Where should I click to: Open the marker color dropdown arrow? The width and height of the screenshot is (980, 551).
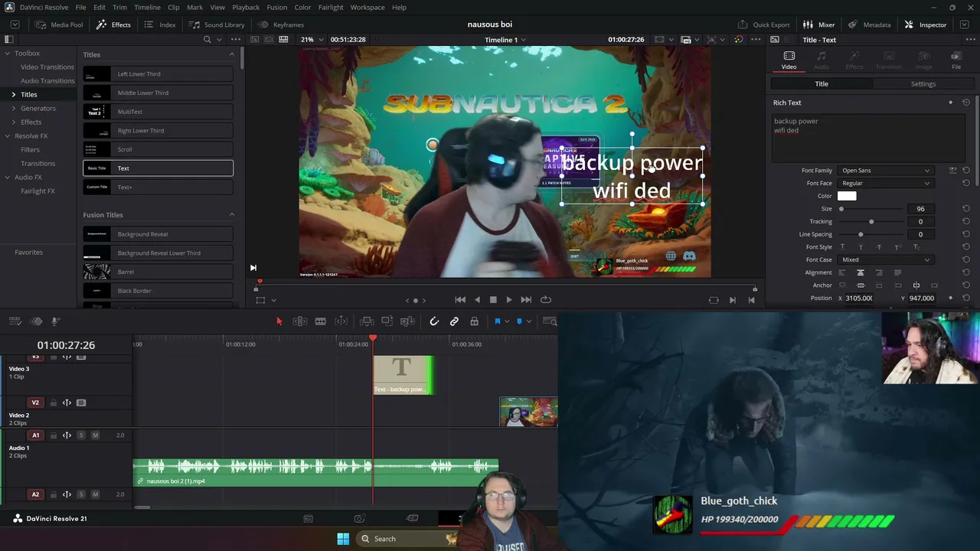[x=528, y=321]
